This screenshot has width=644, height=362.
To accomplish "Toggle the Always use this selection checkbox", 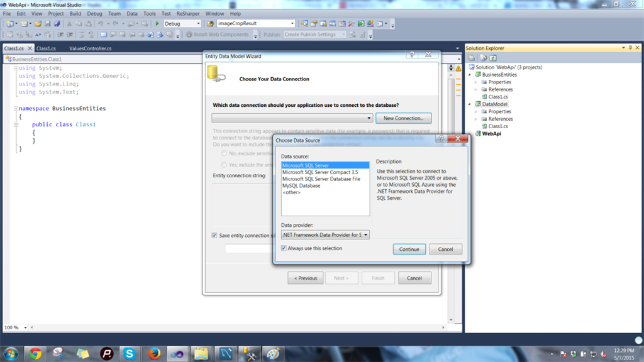I will tap(284, 248).
